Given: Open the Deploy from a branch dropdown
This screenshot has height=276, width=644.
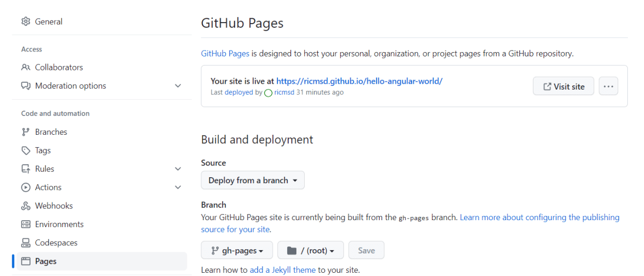Looking at the screenshot, I should point(253,180).
